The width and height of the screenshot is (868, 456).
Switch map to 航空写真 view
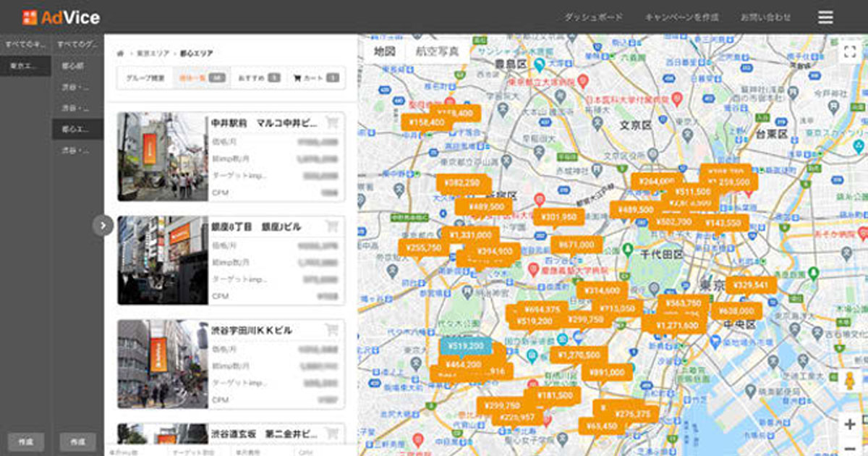436,51
